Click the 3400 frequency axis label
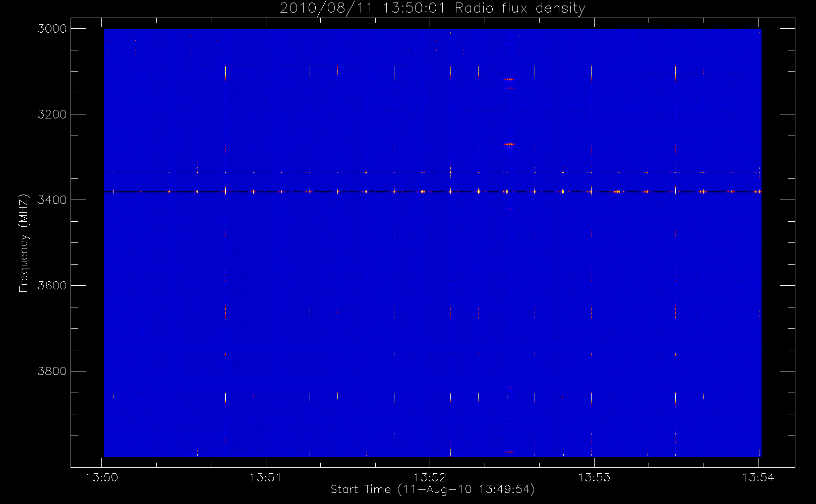 click(x=52, y=200)
